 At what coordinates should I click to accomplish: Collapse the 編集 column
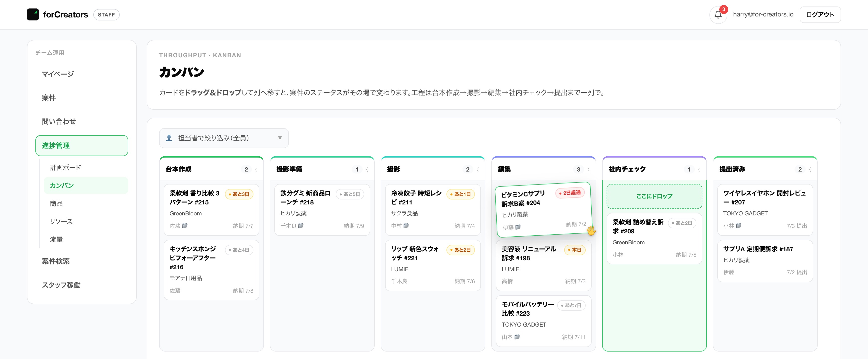pyautogui.click(x=588, y=169)
